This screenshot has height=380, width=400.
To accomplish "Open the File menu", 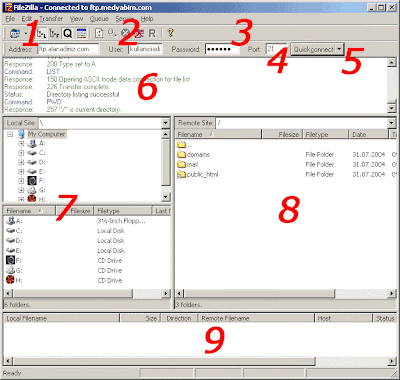I will [10, 19].
